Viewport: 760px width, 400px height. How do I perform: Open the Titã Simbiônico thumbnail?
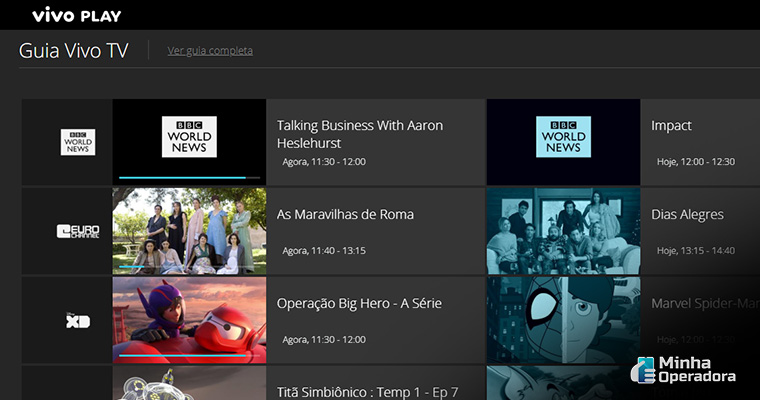click(189, 385)
